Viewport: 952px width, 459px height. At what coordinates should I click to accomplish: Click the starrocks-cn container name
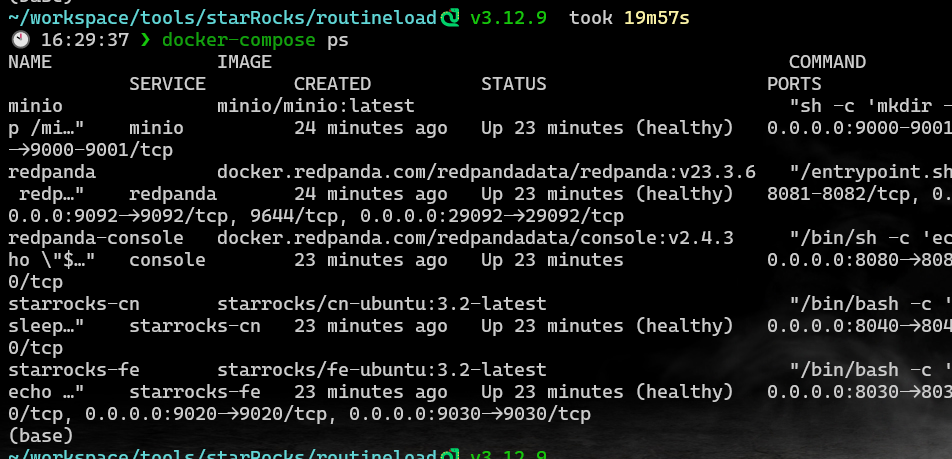[73, 304]
